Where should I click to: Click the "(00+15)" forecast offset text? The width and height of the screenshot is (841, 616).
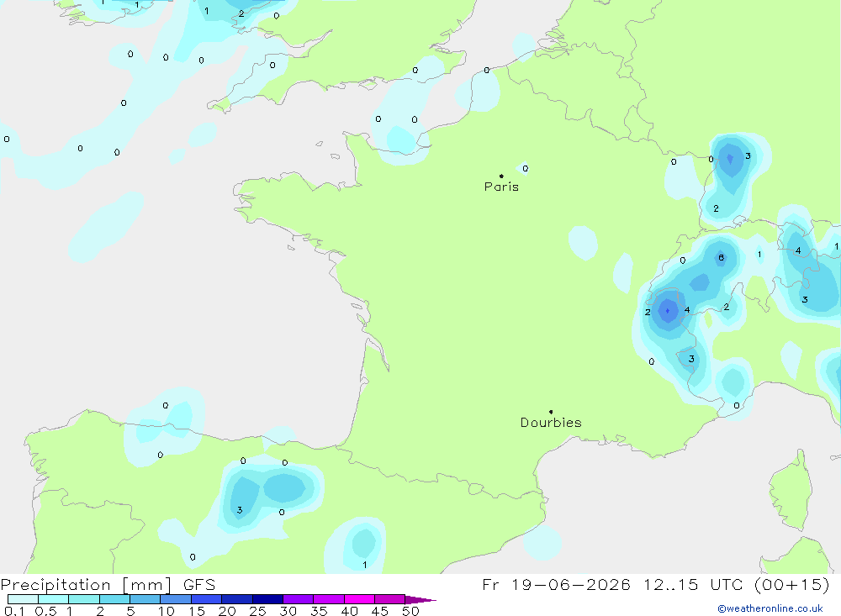click(791, 584)
